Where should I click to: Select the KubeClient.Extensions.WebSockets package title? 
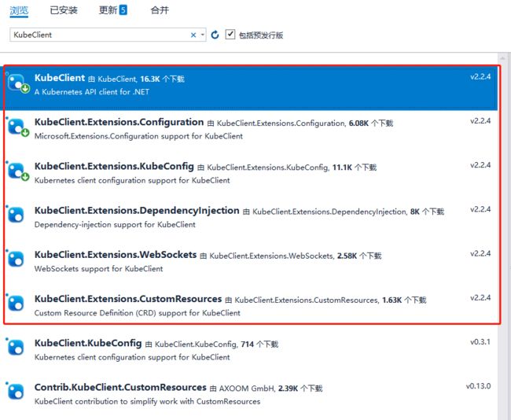click(116, 255)
